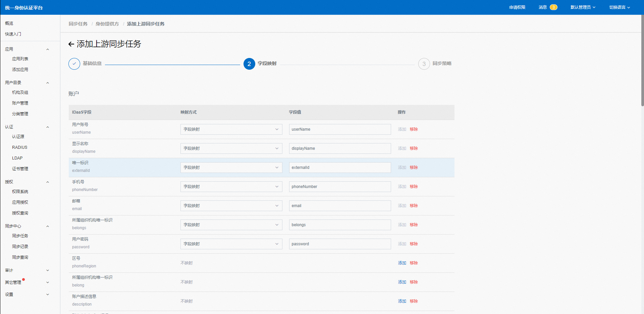644x314 pixels.
Task: Expand the 设置 sidebar section
Action: point(48,295)
